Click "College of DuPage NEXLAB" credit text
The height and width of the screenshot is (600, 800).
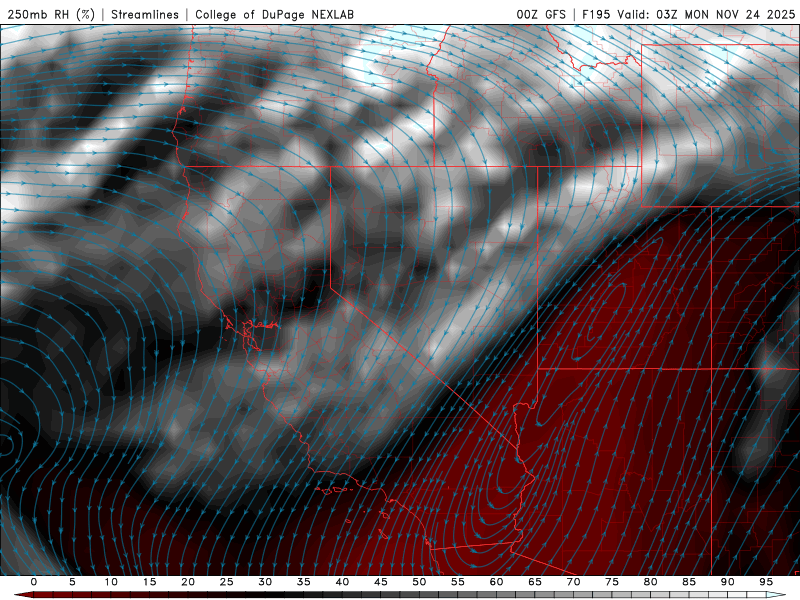pos(274,14)
